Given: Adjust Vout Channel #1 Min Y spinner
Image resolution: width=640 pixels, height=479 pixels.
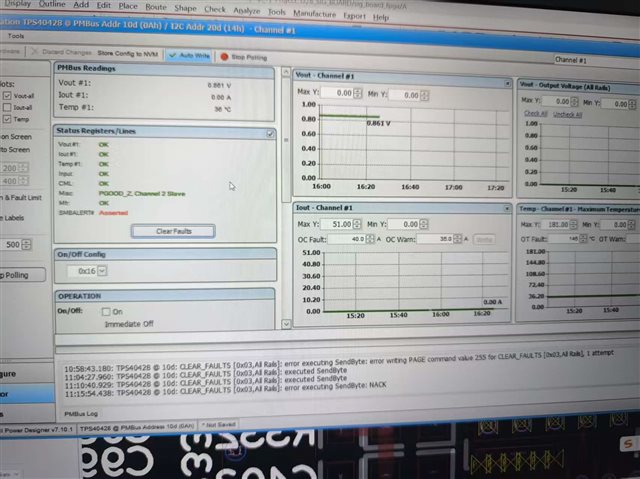Looking at the screenshot, I should pos(424,95).
